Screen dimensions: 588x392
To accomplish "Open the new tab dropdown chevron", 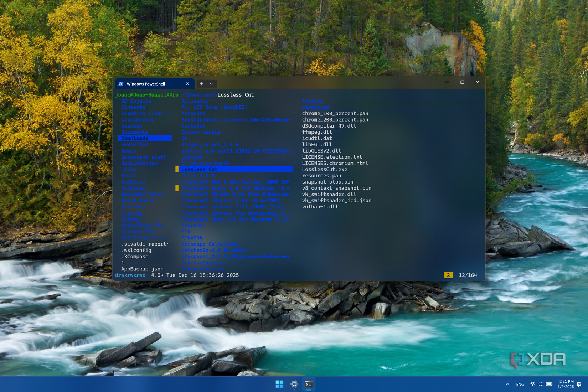I will click(x=212, y=83).
